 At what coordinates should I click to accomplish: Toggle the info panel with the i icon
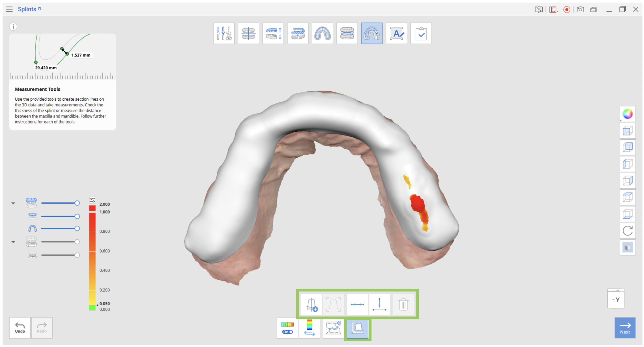click(x=13, y=27)
